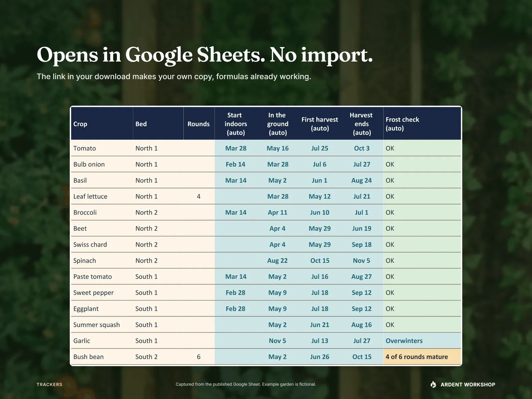Select the 'Summer squash' crop cell

[x=102, y=325]
